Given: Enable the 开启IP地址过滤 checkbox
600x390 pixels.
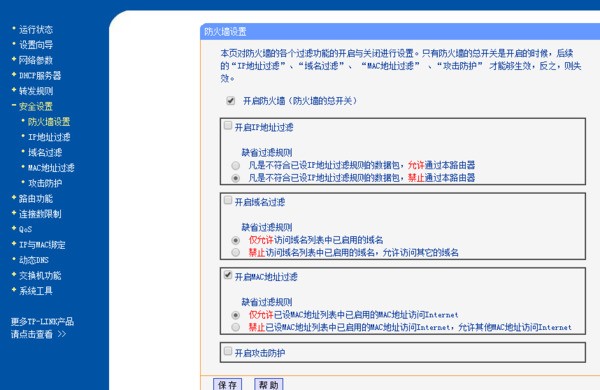Looking at the screenshot, I should point(228,126).
